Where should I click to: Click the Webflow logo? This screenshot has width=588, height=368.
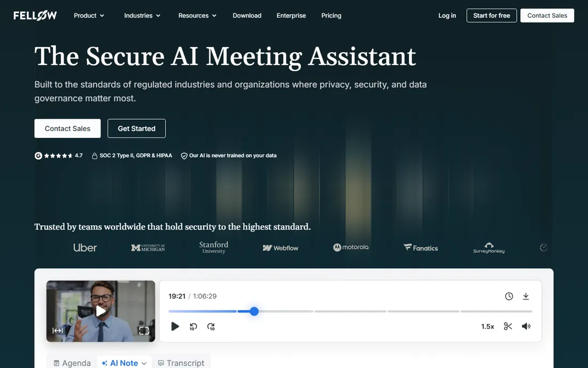tap(281, 248)
